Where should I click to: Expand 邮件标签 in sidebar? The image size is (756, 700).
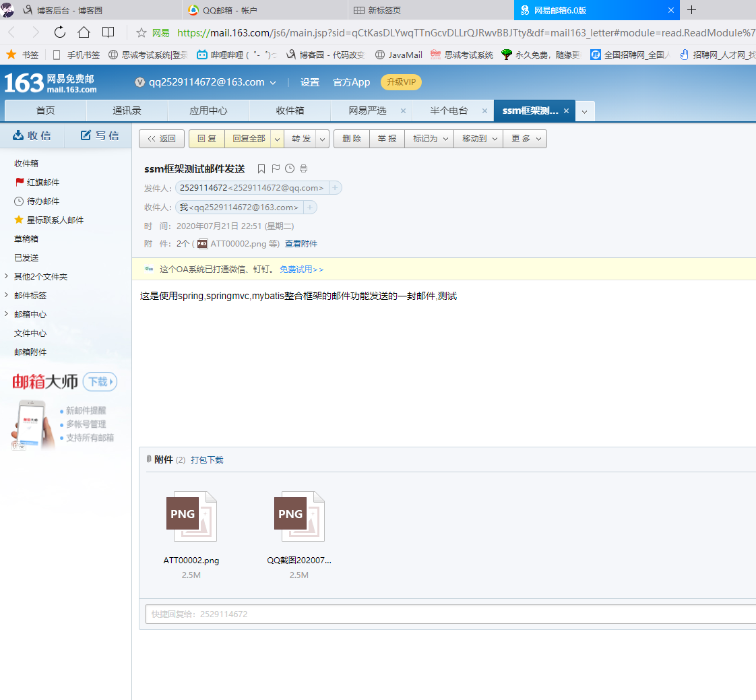[7, 295]
